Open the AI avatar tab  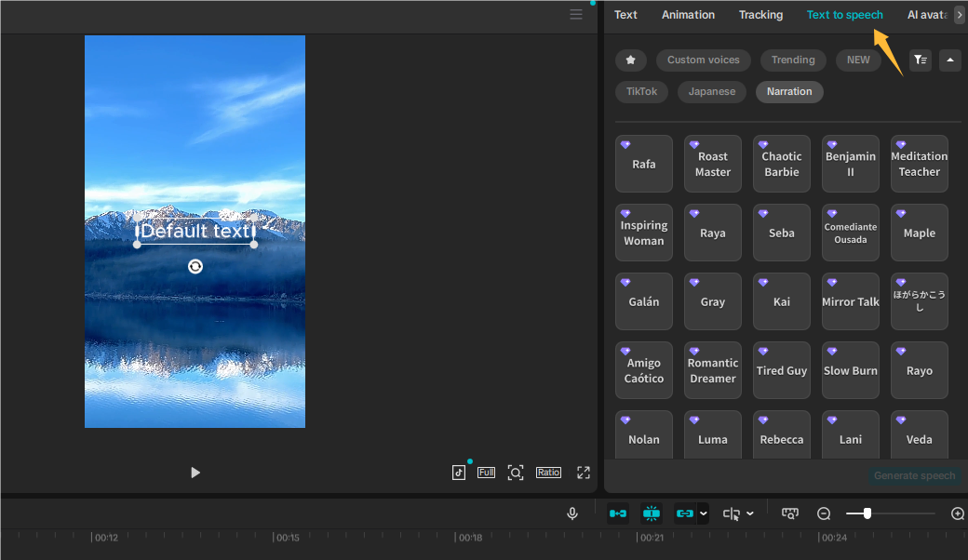(x=927, y=15)
